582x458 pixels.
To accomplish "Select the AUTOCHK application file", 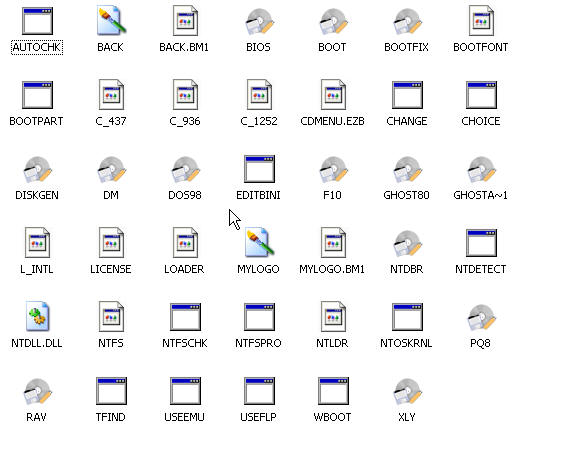I will [x=37, y=22].
